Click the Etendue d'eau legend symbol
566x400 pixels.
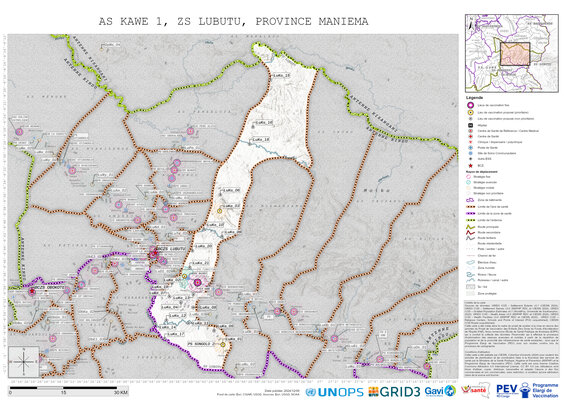click(x=470, y=262)
